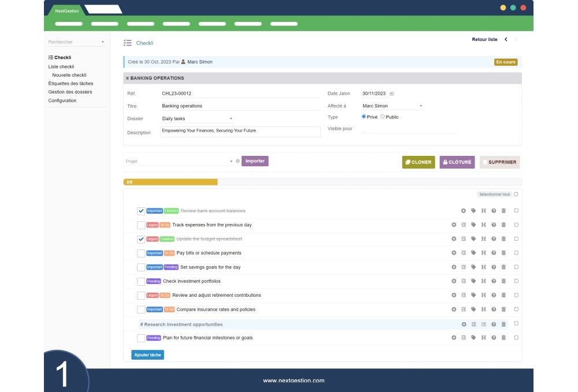Click the yellow 2/9 progress bar
This screenshot has height=392, width=578.
(171, 181)
